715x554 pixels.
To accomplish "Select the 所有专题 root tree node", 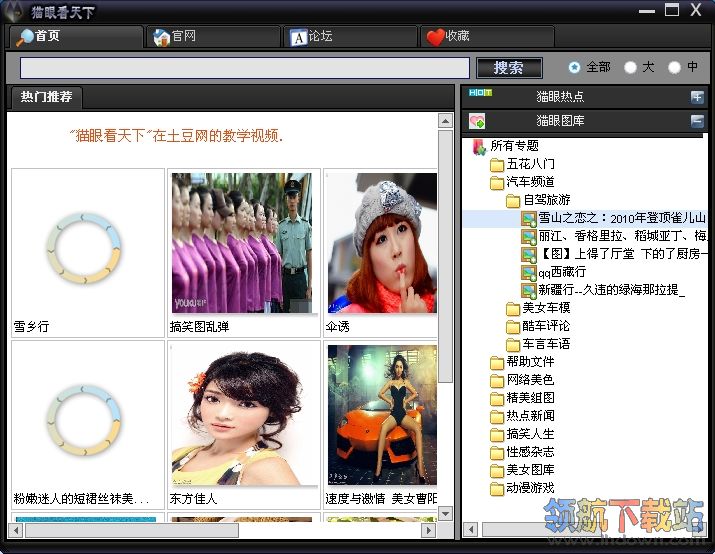I will [x=514, y=146].
